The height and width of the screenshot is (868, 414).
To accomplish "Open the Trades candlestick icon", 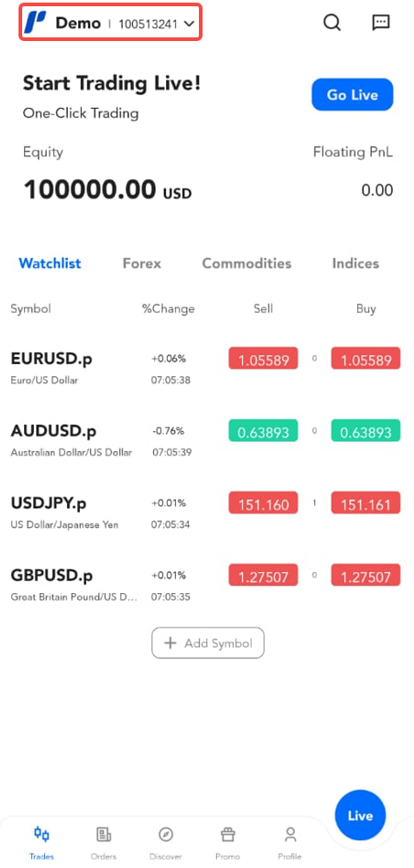I will [x=42, y=834].
